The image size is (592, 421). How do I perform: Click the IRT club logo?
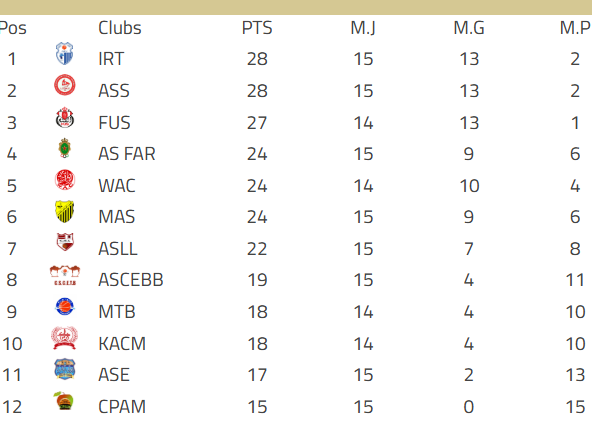(65, 54)
